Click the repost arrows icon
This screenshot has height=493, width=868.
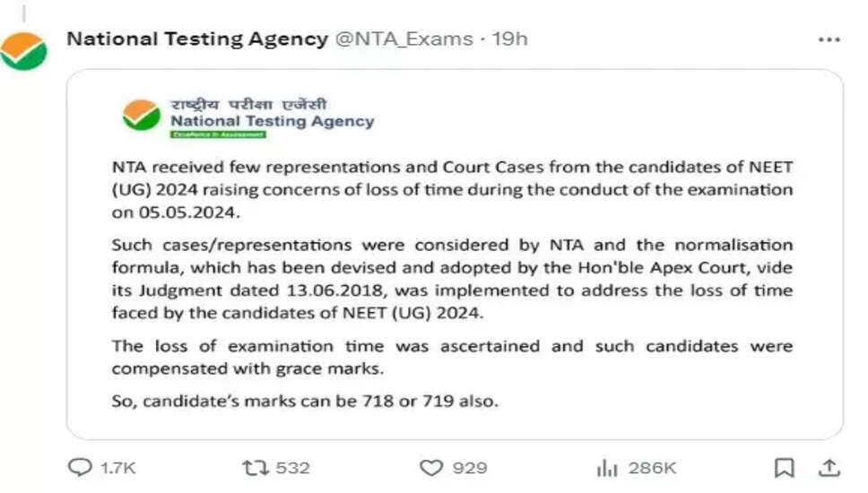(x=254, y=467)
